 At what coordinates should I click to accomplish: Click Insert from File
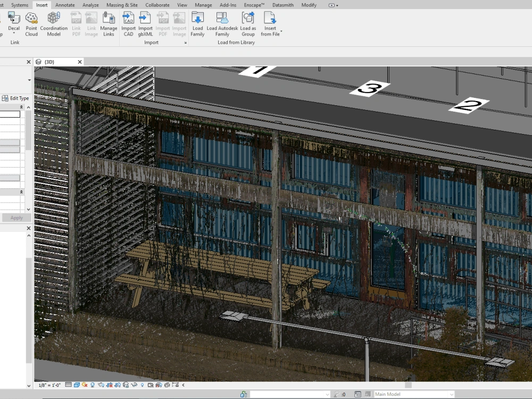tap(270, 24)
